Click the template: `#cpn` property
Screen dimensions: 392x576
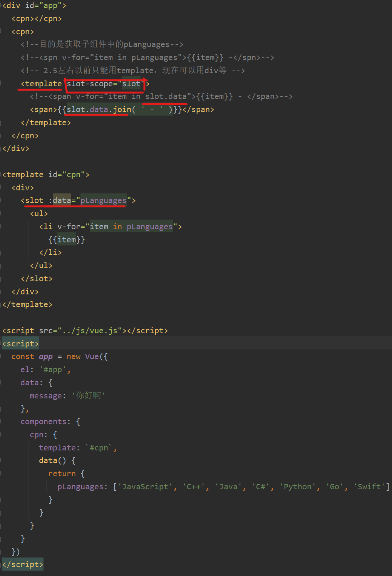coord(78,448)
